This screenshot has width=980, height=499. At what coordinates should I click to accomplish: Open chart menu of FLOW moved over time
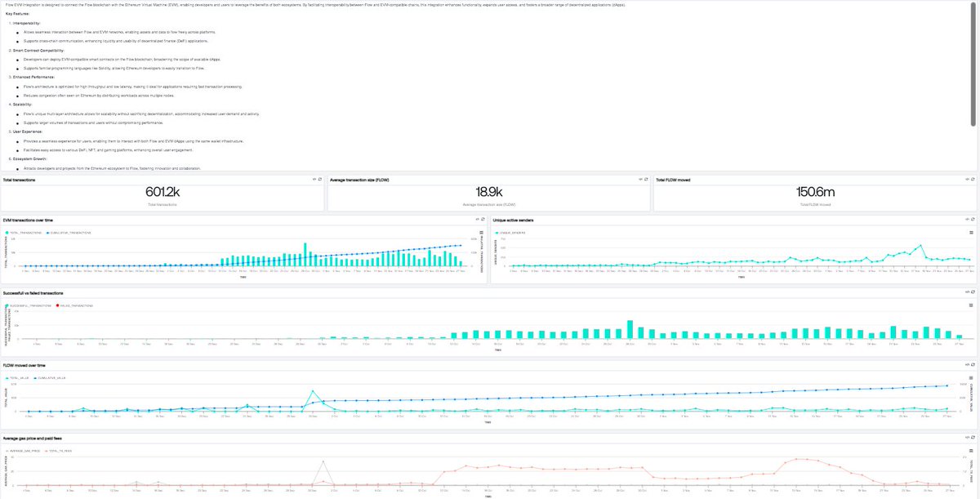click(971, 377)
